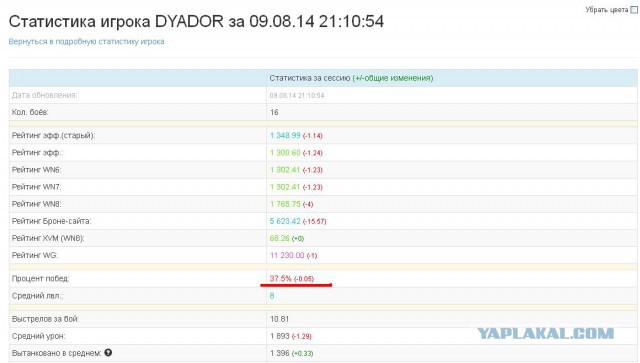Select 'Рейтинг Броне-сайта' label

(51, 221)
